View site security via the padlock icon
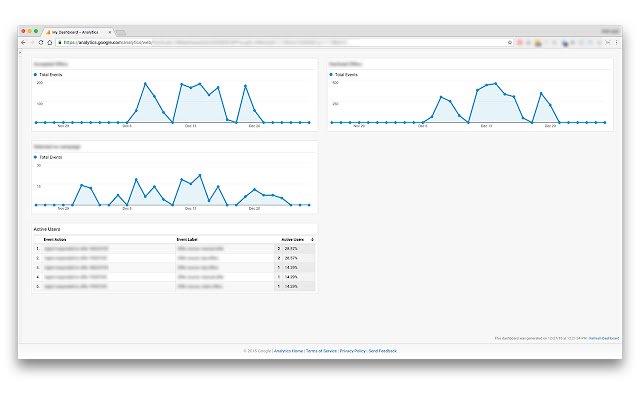The image size is (640, 400). point(60,42)
